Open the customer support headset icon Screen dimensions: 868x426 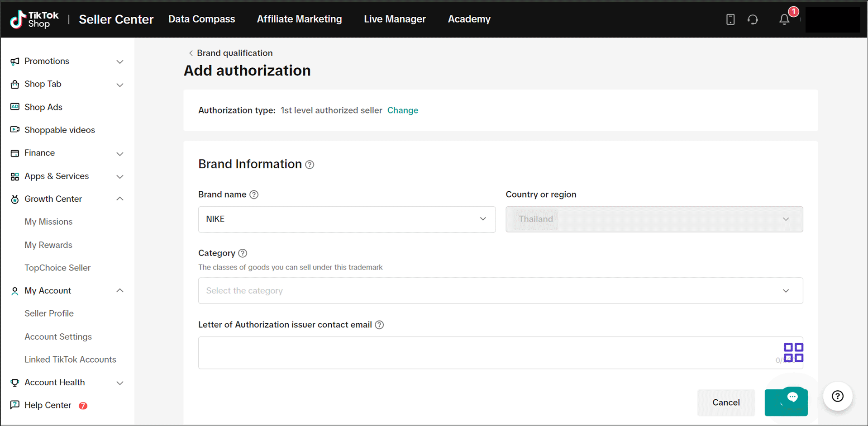click(x=753, y=19)
